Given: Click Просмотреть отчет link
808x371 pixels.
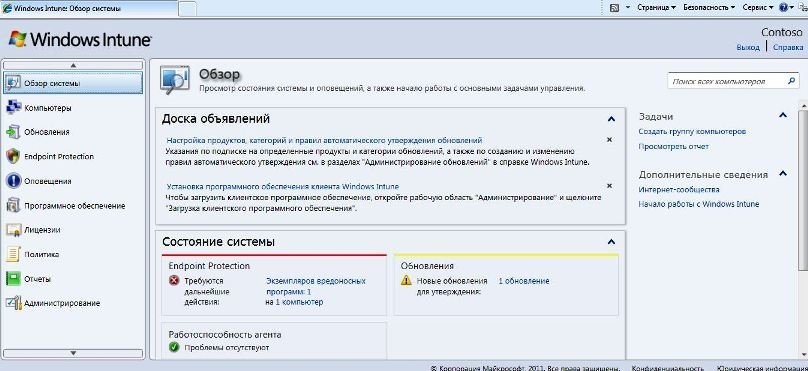Looking at the screenshot, I should (674, 147).
